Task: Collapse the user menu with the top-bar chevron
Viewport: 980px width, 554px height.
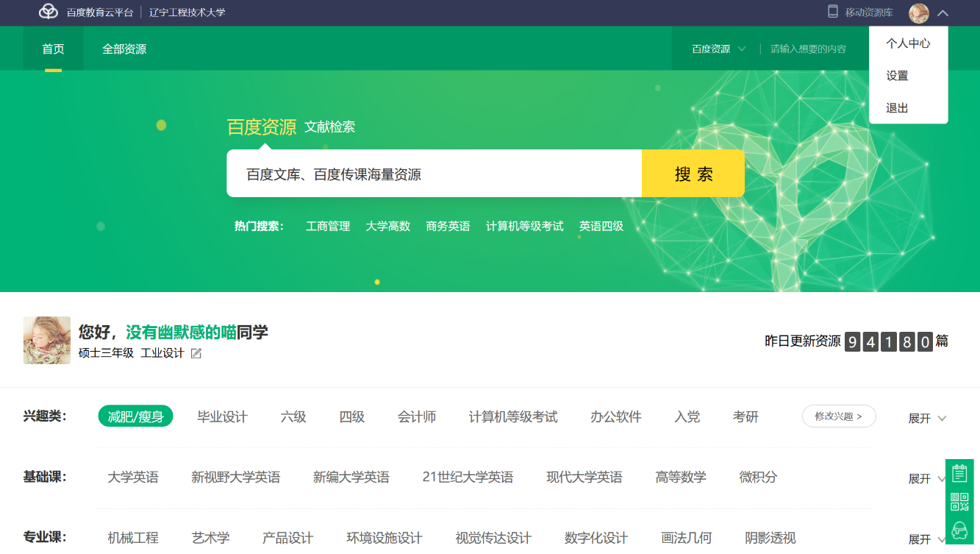Action: pos(943,13)
